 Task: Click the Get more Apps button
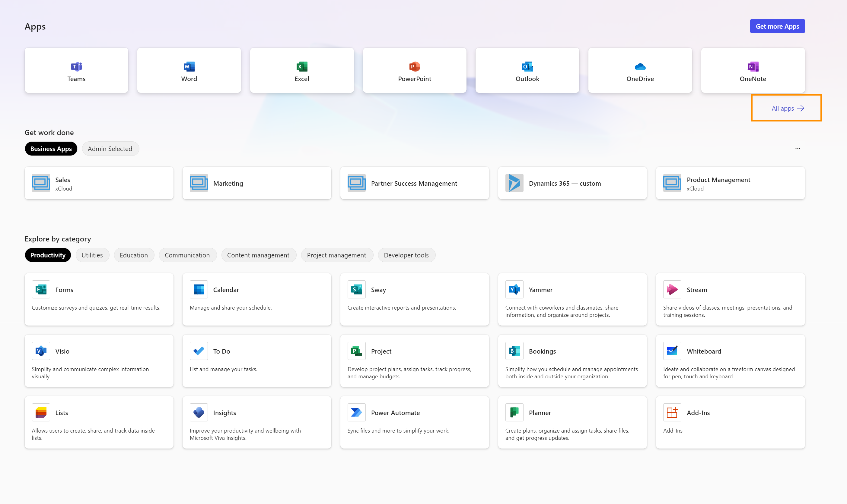click(x=777, y=26)
